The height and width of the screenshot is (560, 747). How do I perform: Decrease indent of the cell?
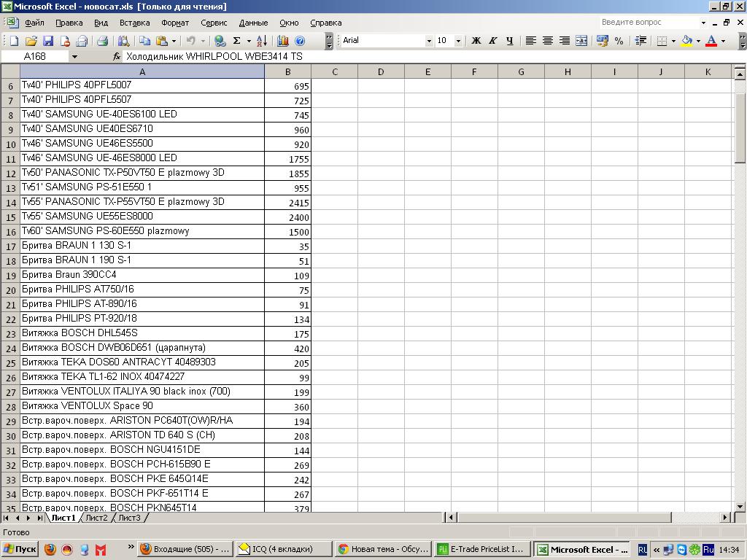coord(640,41)
